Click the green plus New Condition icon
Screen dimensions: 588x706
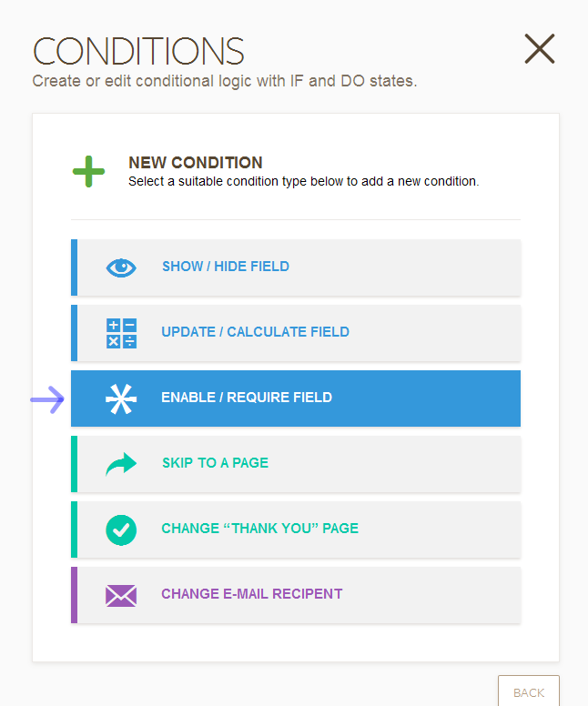tap(89, 171)
